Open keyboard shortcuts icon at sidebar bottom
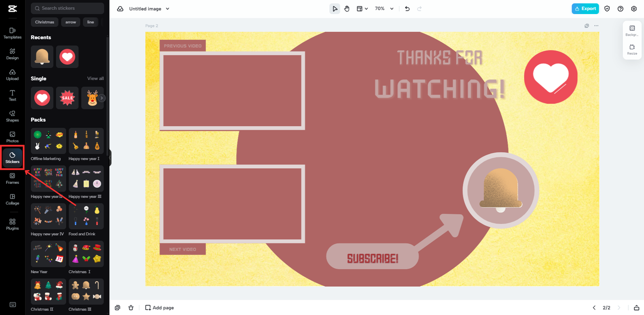Image resolution: width=644 pixels, height=315 pixels. pyautogui.click(x=13, y=304)
